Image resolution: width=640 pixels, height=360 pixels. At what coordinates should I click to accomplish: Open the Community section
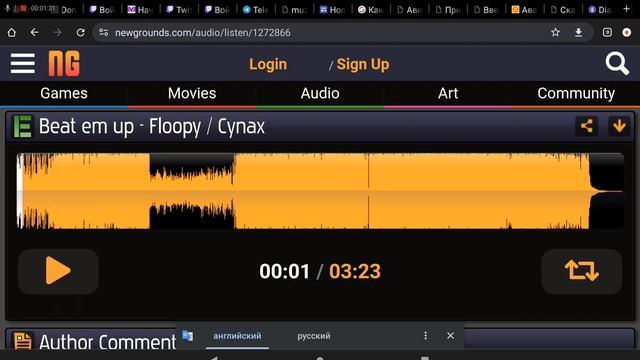[576, 93]
